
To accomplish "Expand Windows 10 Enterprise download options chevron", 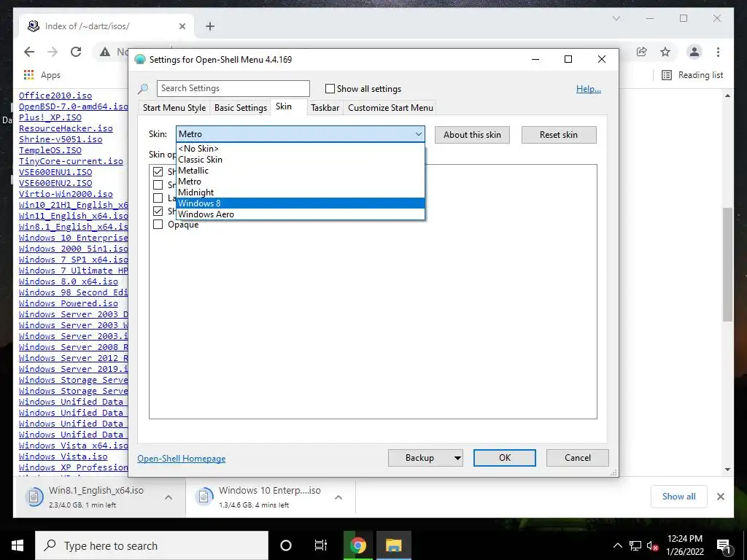I will pyautogui.click(x=338, y=497).
